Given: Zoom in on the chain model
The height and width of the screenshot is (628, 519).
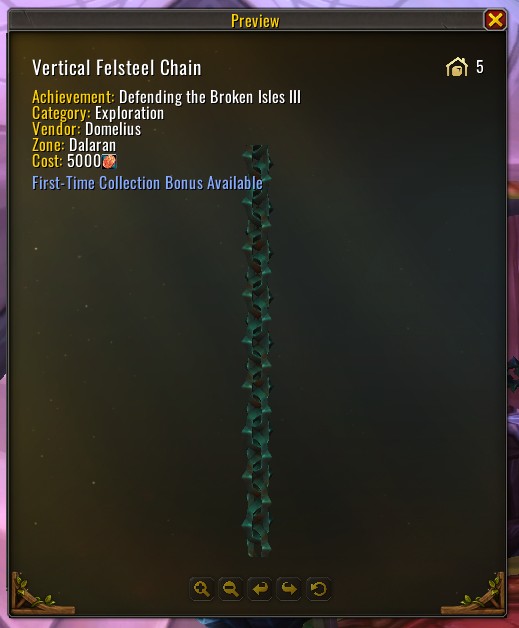Looking at the screenshot, I should pos(201,589).
